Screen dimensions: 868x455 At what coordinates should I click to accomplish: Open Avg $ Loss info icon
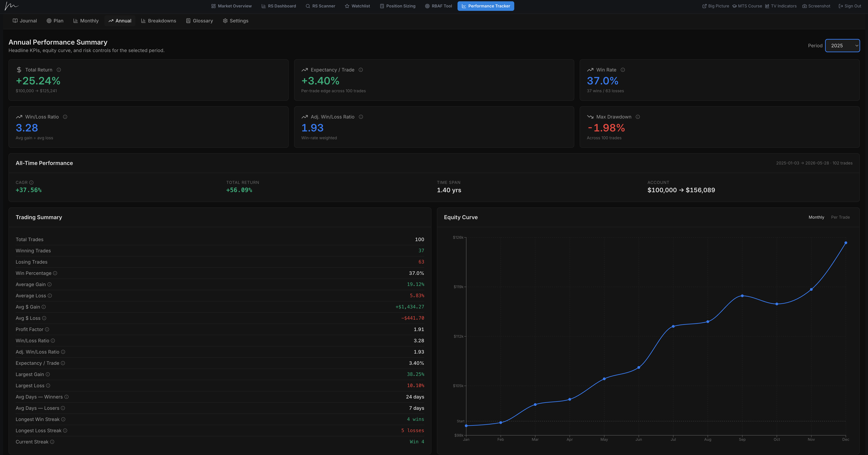(x=44, y=318)
